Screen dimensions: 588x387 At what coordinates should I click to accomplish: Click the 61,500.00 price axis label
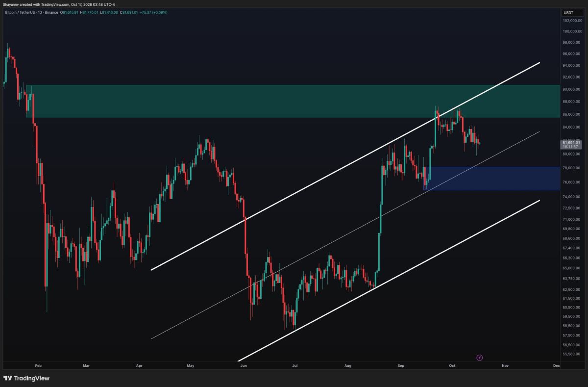572,298
